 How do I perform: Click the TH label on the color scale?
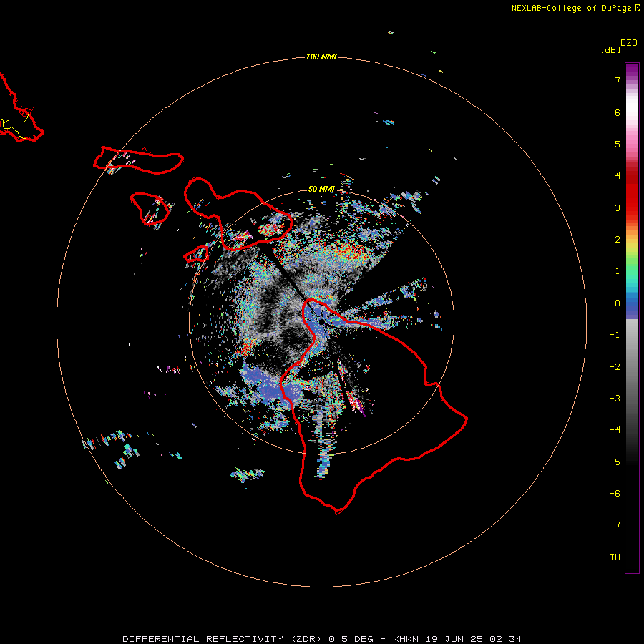[x=615, y=557]
